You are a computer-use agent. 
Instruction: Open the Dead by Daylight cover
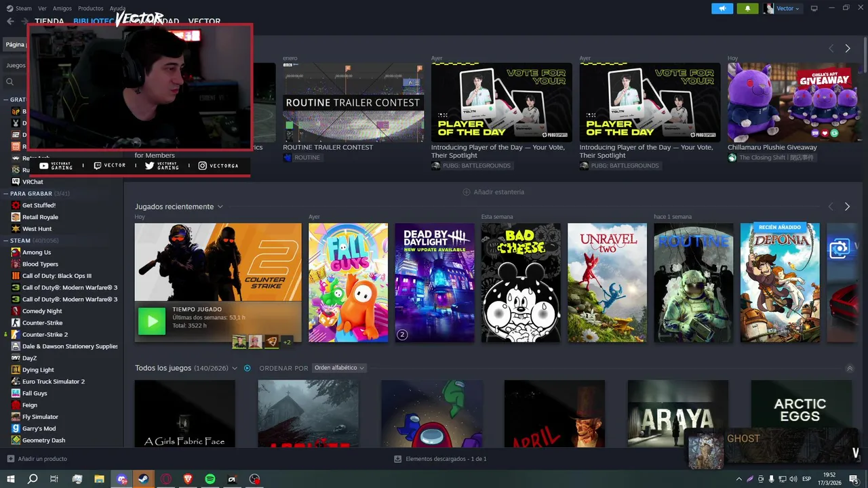tap(435, 283)
